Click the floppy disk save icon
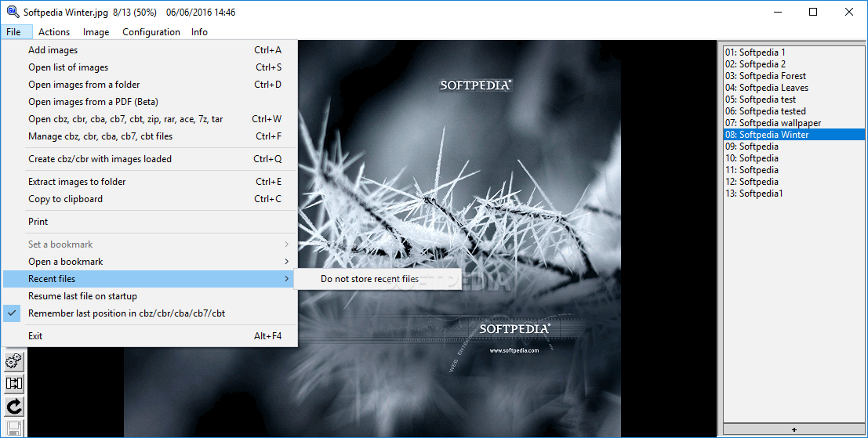The image size is (868, 438). [x=14, y=429]
